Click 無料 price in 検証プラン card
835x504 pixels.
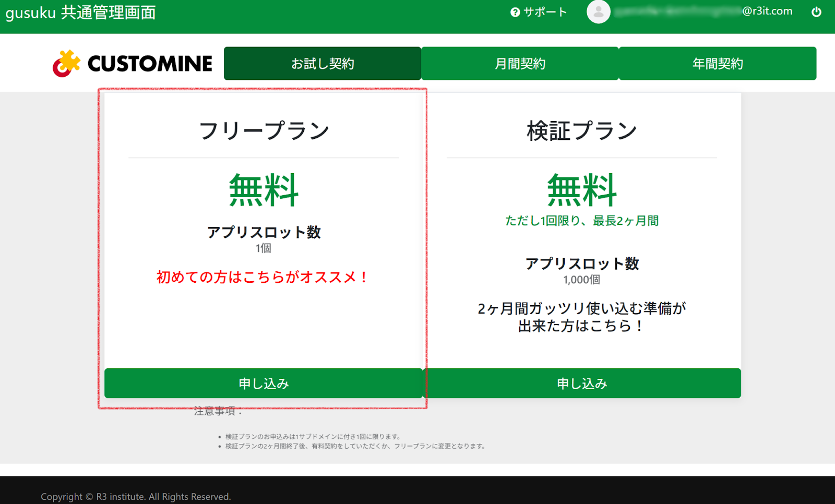[582, 190]
